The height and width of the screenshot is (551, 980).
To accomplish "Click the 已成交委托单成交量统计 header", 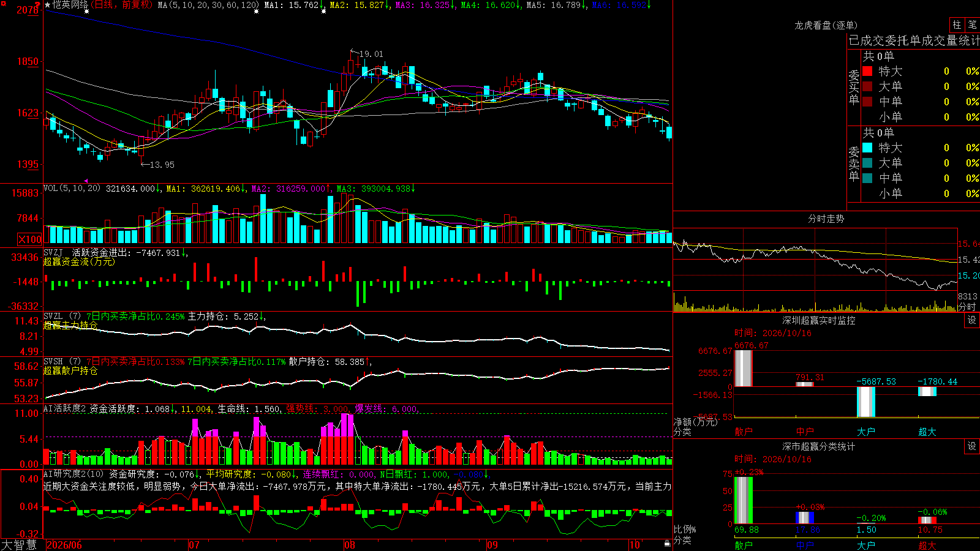I will click(x=914, y=40).
